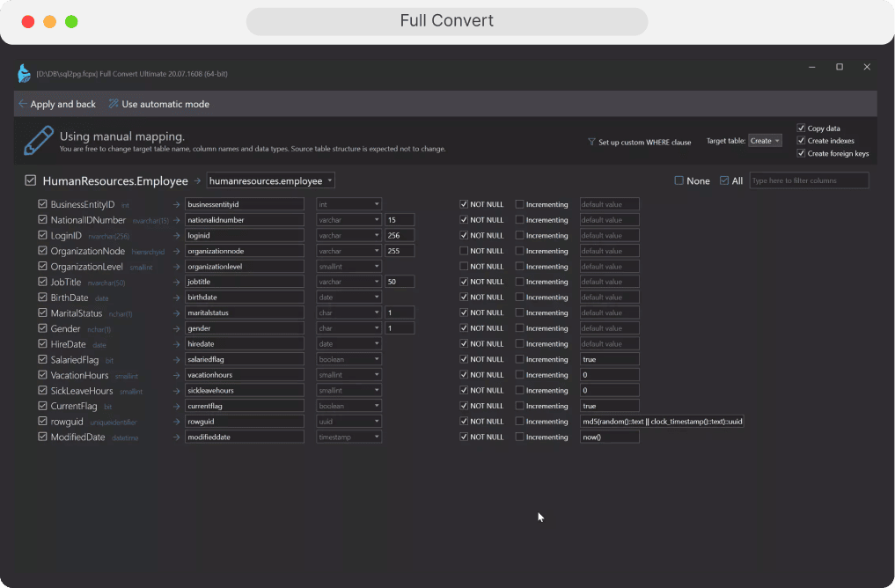This screenshot has width=895, height=588.
Task: Click the WHERE clause filter funnel icon
Action: [591, 142]
